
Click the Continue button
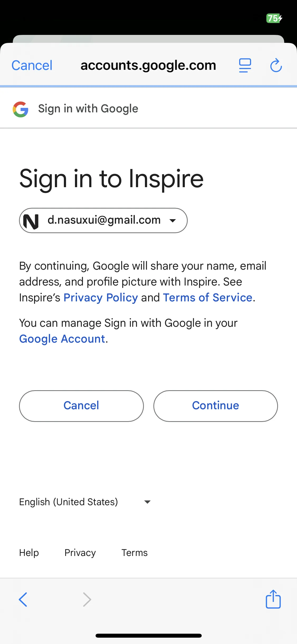click(x=215, y=406)
